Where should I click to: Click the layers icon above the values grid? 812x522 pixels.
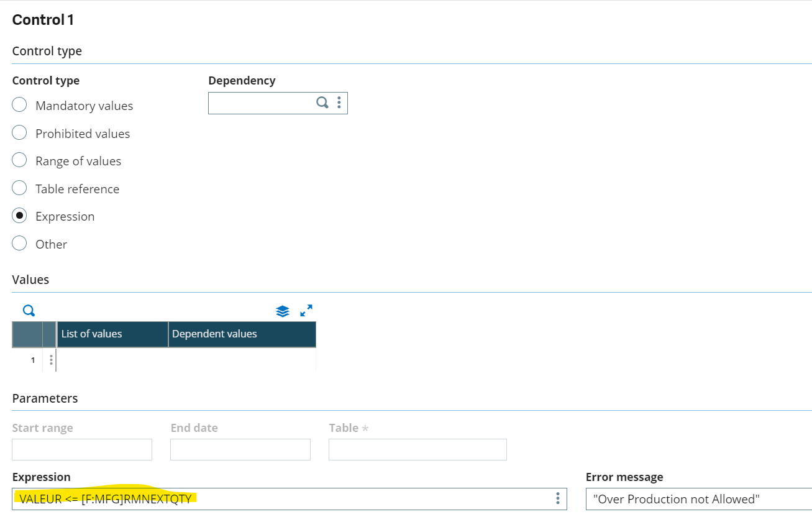[x=283, y=311]
